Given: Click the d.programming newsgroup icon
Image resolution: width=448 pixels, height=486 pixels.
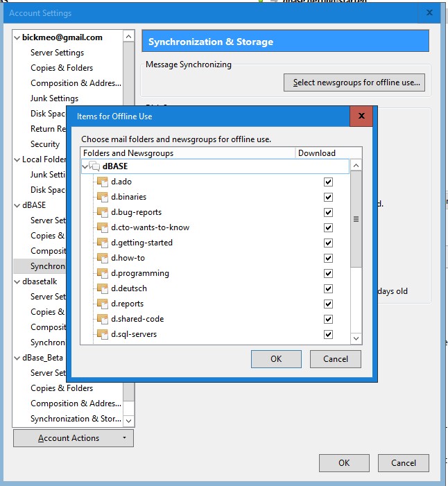Looking at the screenshot, I should (103, 273).
